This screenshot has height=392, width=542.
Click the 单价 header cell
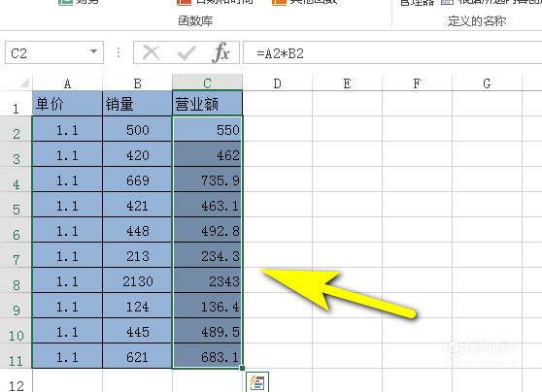[67, 104]
